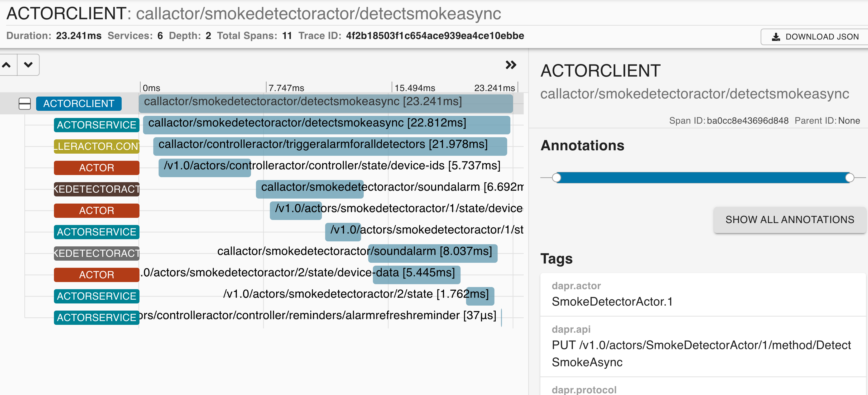Select the blue ACTORCLIENT service label

[x=78, y=103]
